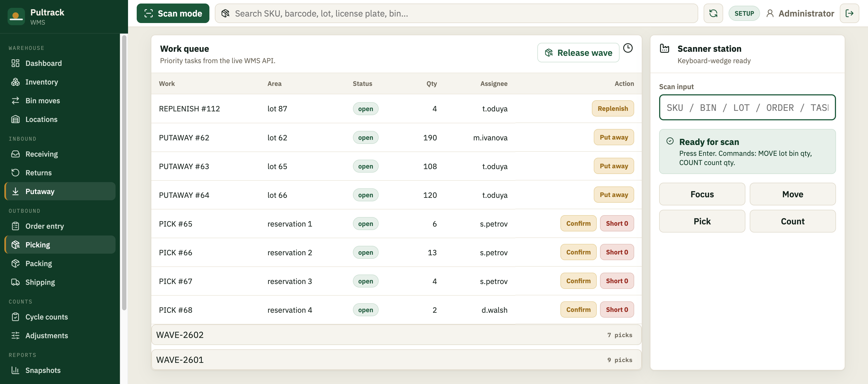The height and width of the screenshot is (384, 868).
Task: Click the Dashboard grid icon in sidebar
Action: pos(15,63)
